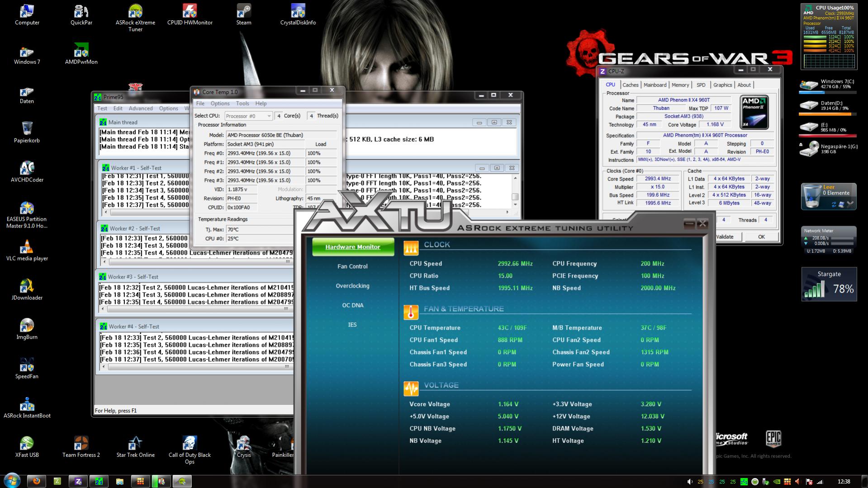Switch to the Graphics tab in CPU-Z
Screen dimensions: 868x488
pyautogui.click(x=722, y=85)
